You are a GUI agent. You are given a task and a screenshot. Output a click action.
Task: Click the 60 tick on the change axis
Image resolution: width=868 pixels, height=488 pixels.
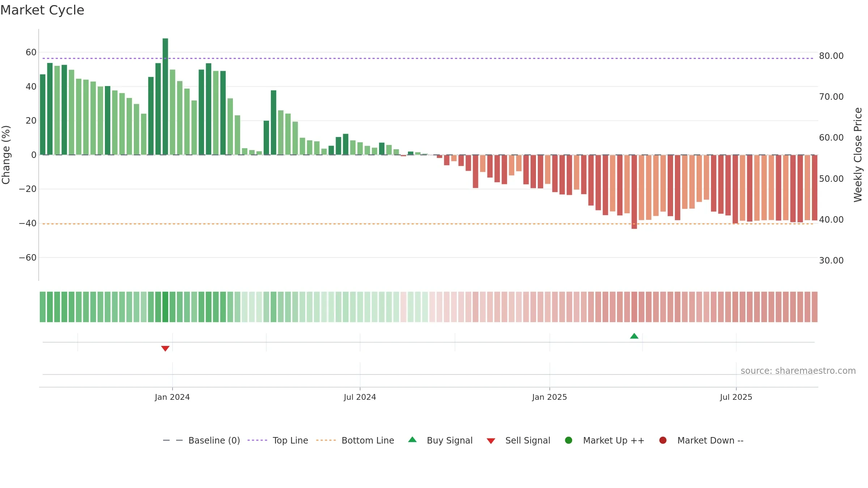click(x=31, y=52)
